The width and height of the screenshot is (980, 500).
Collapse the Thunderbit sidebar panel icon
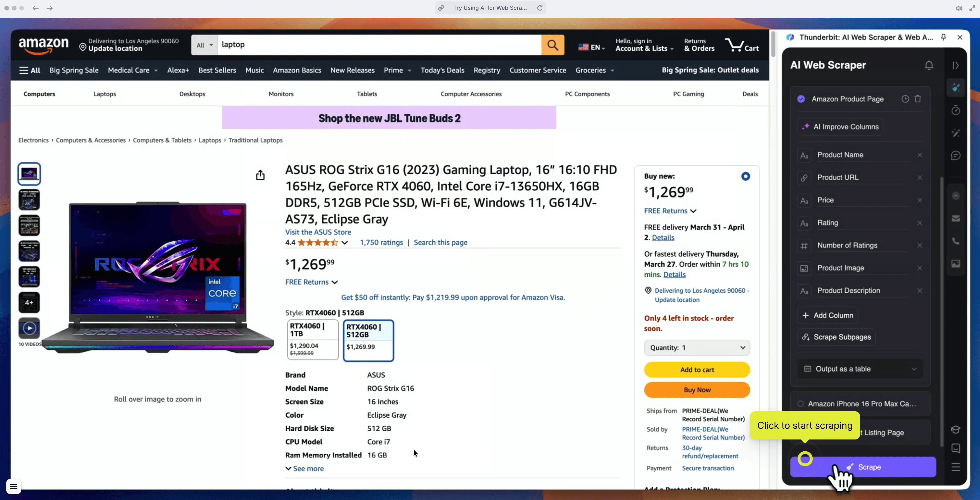click(x=956, y=65)
